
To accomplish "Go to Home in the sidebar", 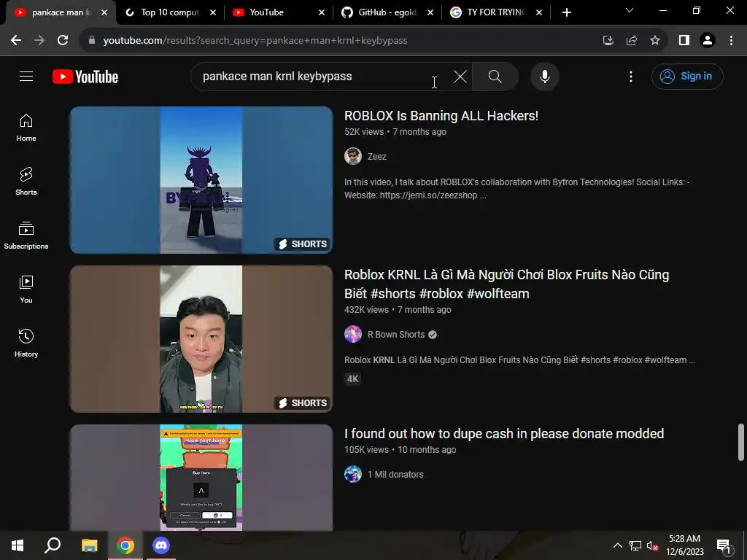I will pos(26,128).
